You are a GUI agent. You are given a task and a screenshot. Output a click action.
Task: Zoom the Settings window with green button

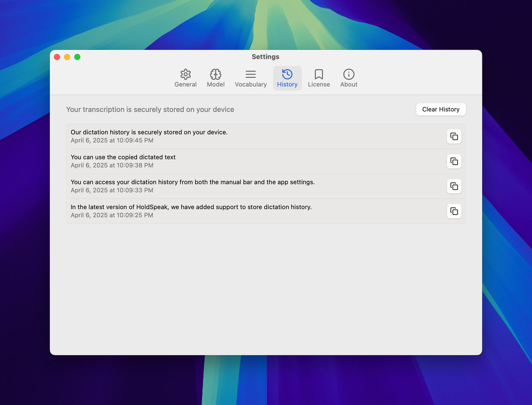[77, 57]
